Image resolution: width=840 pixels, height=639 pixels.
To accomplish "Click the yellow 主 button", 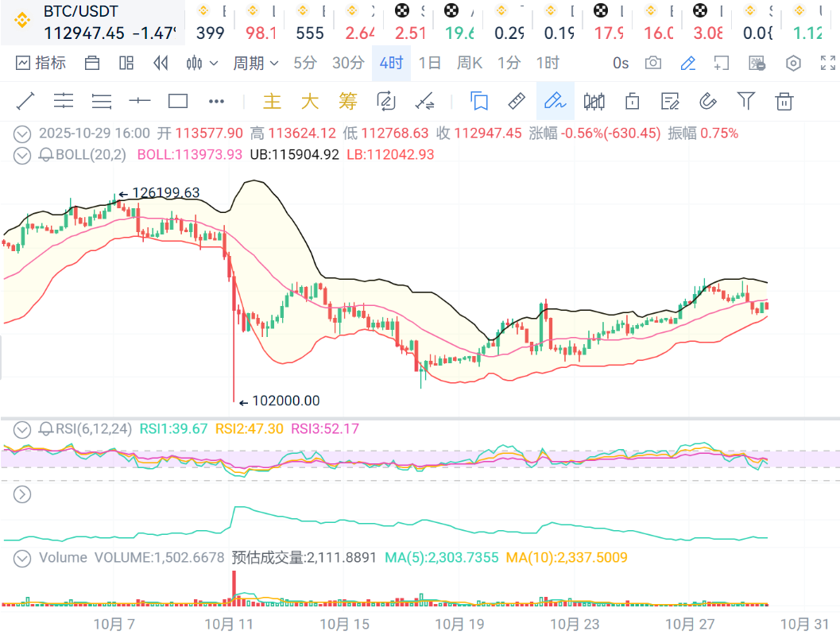I will (272, 101).
